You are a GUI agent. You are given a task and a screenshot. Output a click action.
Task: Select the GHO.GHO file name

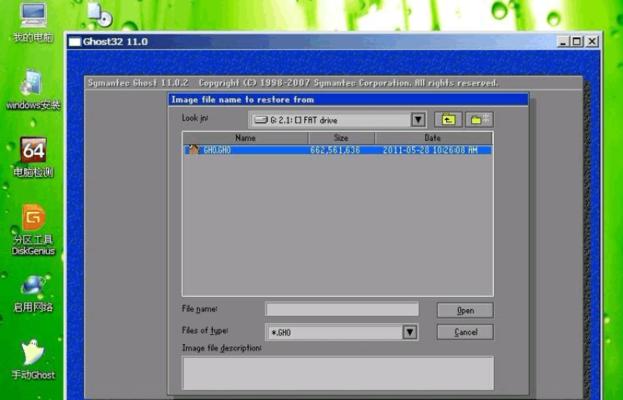point(217,150)
